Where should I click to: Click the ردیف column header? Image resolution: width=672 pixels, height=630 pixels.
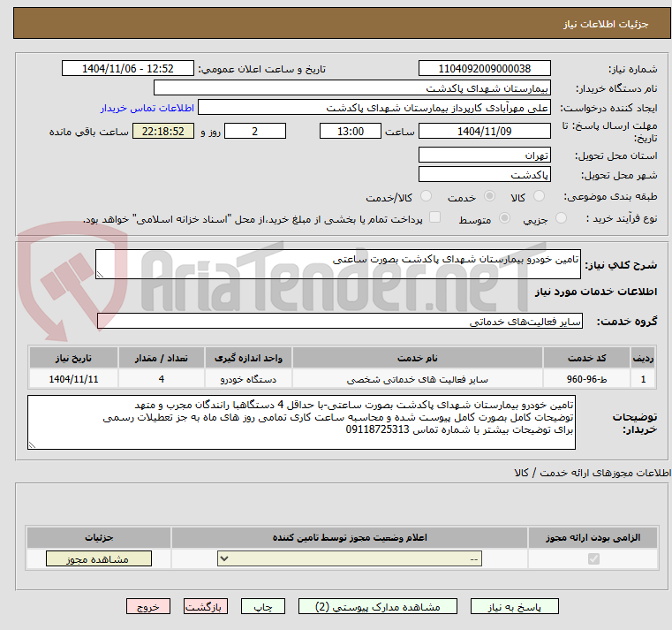click(x=643, y=358)
